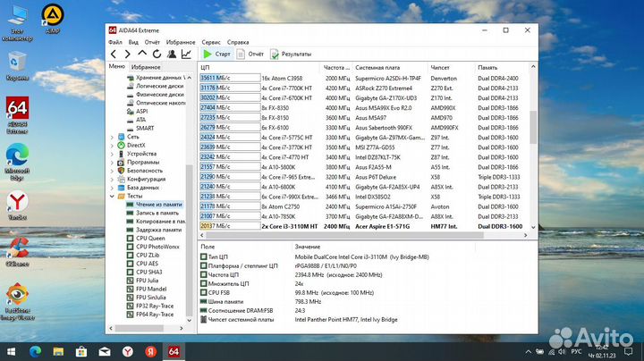644x361 pixels.
Task: Open the Файл menu
Action: [x=115, y=42]
